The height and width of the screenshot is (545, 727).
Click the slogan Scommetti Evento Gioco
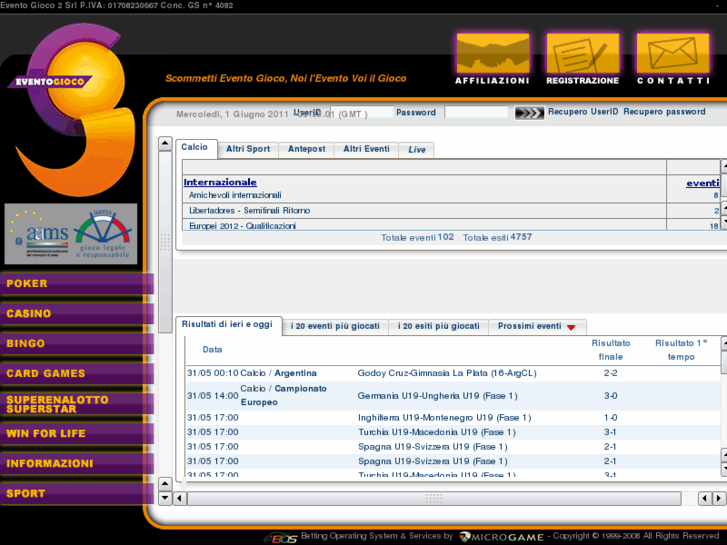(286, 78)
